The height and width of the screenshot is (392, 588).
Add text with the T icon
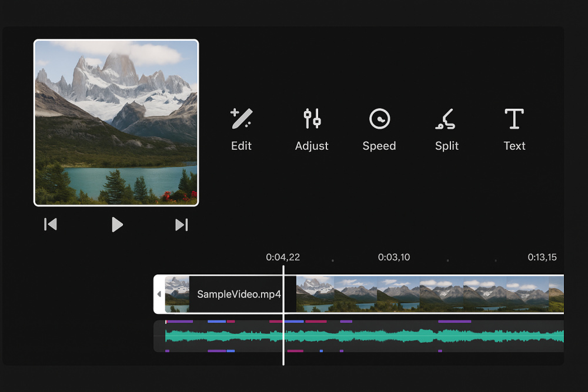click(514, 119)
